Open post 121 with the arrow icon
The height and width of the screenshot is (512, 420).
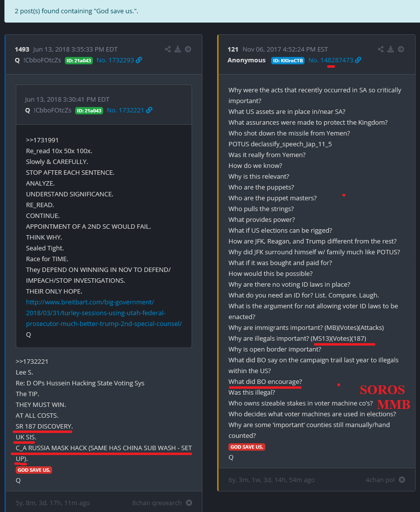pyautogui.click(x=401, y=49)
